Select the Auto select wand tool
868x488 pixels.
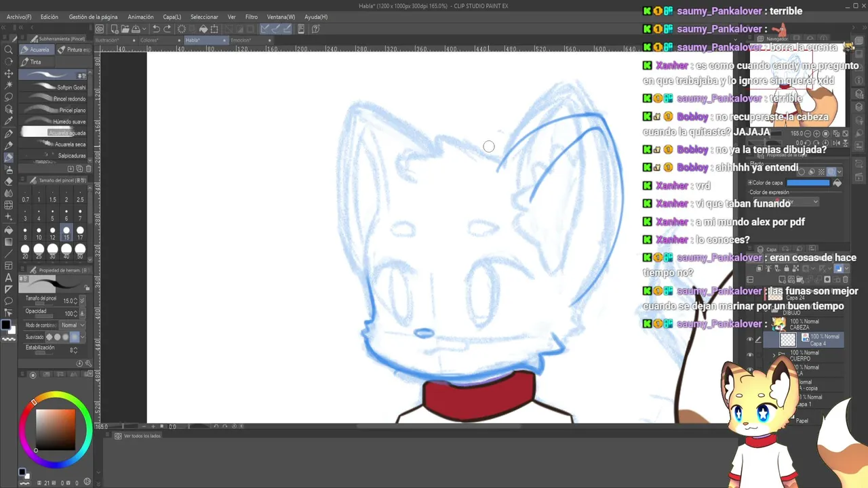9,85
